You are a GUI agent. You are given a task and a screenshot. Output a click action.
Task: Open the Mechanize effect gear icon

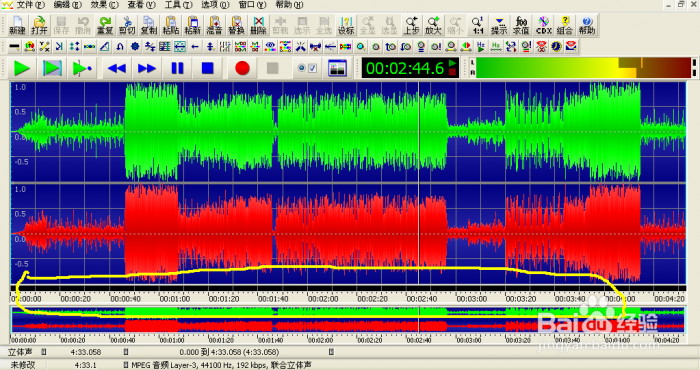tap(135, 46)
